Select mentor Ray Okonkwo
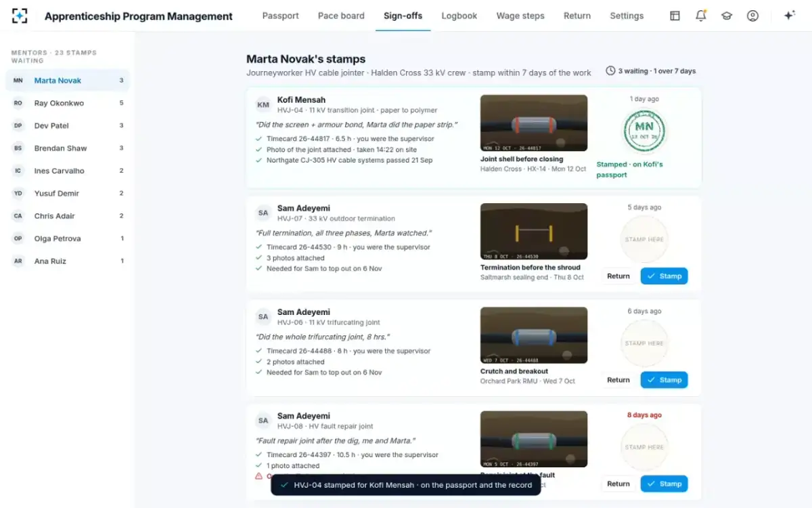The image size is (812, 508). (x=68, y=103)
